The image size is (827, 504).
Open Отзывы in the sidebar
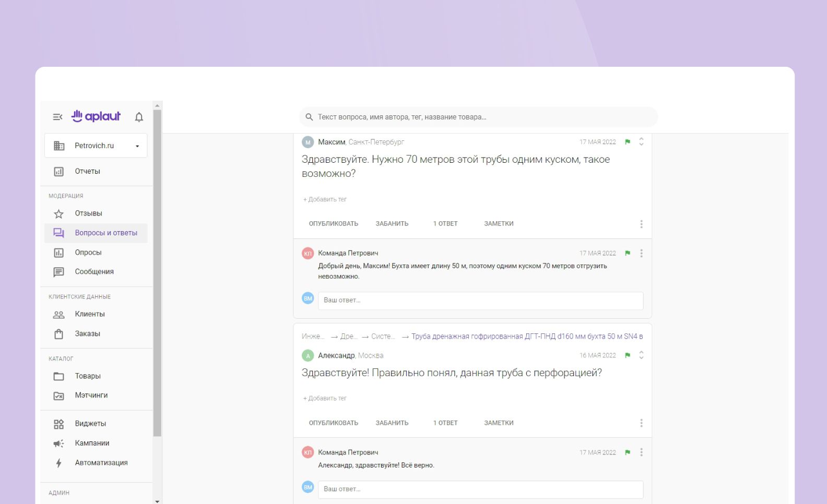88,213
